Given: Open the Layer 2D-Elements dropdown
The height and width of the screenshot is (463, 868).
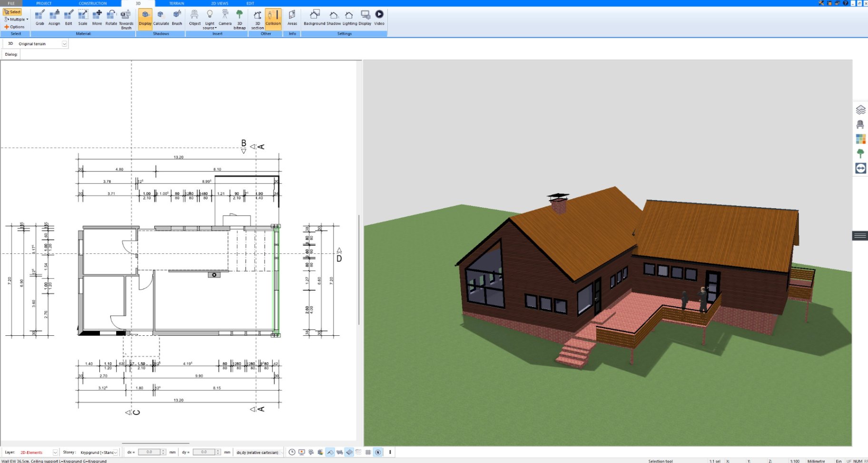Looking at the screenshot, I should pos(55,453).
